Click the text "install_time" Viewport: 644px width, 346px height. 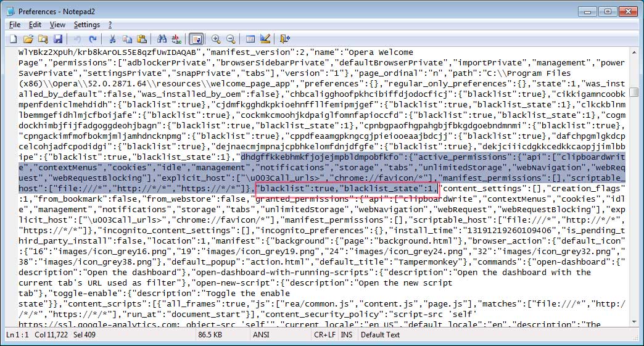point(426,230)
